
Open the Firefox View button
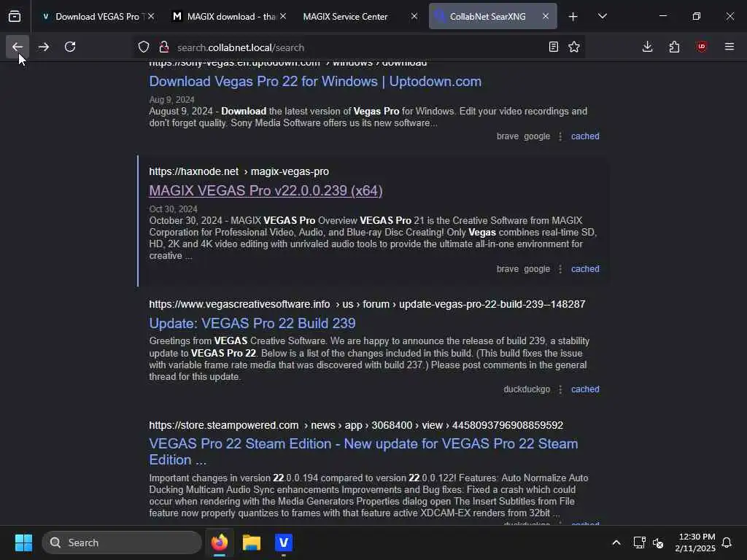click(x=15, y=16)
